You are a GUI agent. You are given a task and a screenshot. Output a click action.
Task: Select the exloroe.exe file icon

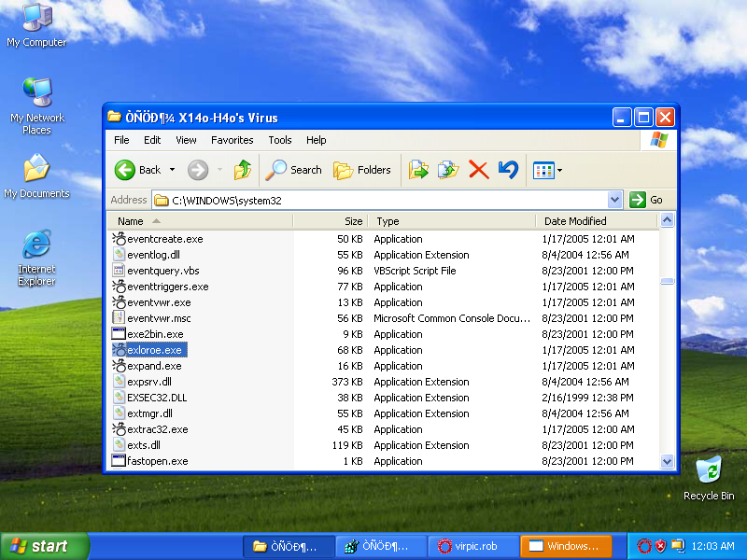(x=119, y=349)
